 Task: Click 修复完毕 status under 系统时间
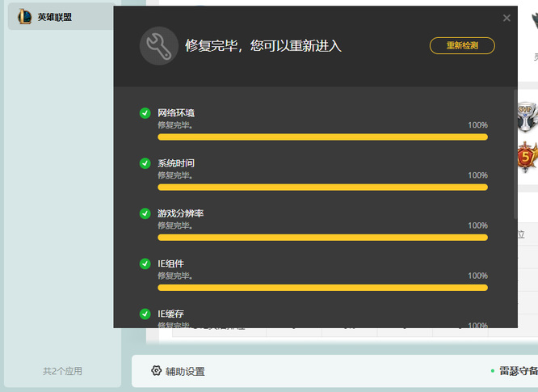(175, 175)
